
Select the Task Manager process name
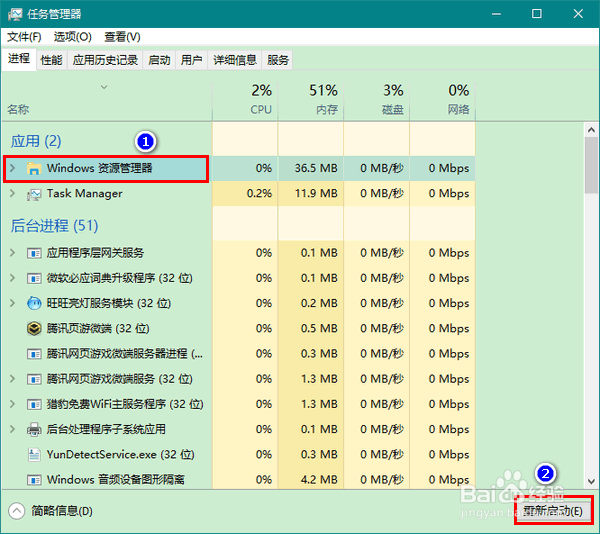point(85,194)
